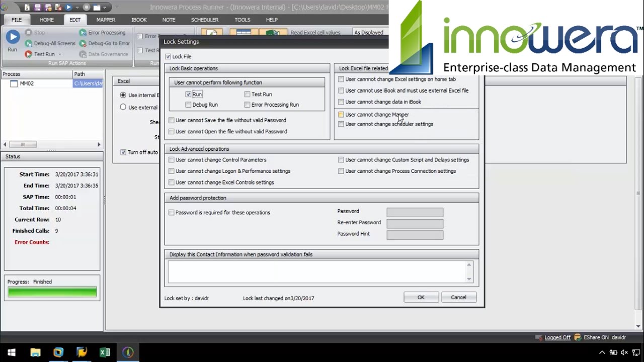Check 'cannot change scheduler settings' checkbox
This screenshot has height=362, width=644.
point(341,124)
